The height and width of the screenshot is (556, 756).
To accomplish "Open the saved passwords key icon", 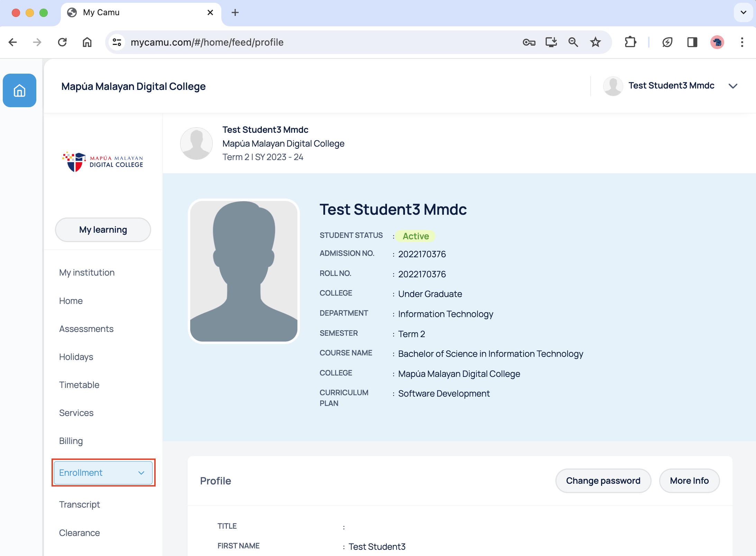I will pos(529,42).
